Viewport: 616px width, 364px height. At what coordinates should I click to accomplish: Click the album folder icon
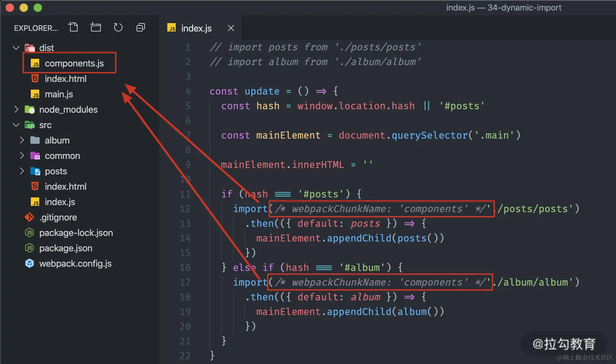[x=35, y=140]
